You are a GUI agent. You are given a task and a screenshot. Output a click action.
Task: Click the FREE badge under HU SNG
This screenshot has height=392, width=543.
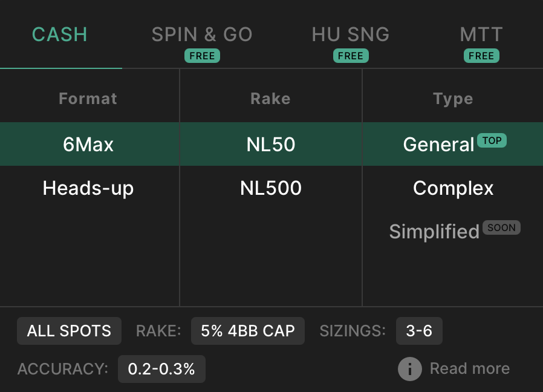(351, 56)
